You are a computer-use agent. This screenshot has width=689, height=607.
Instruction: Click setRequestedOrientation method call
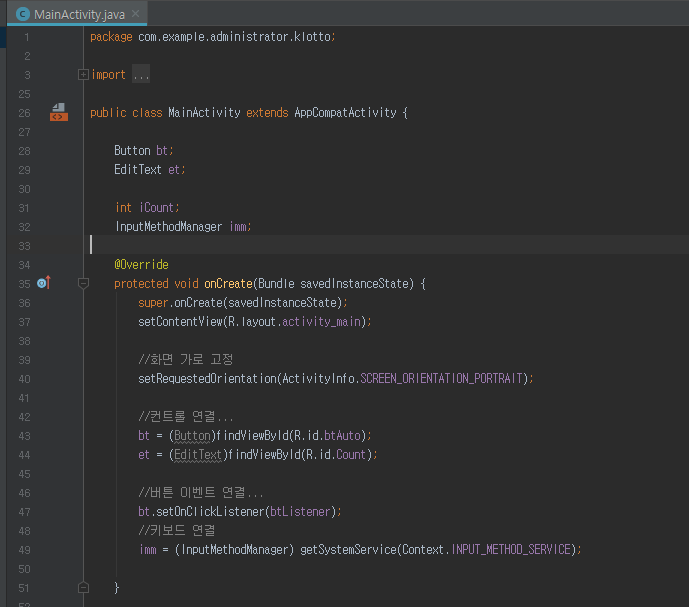207,378
